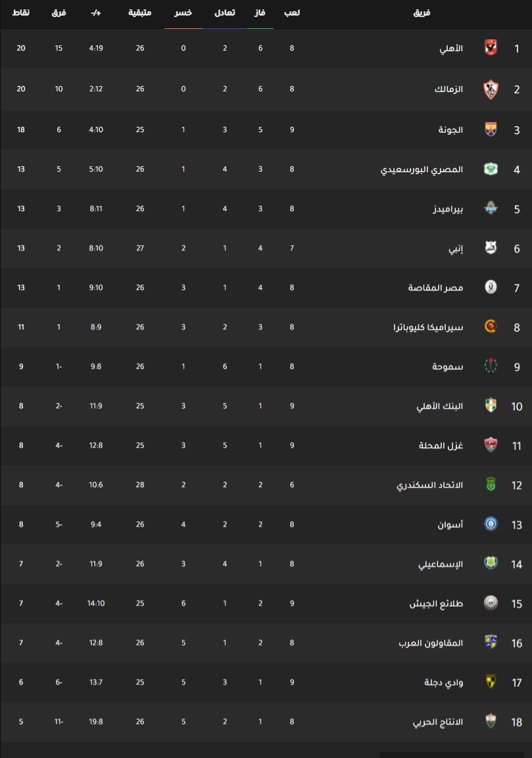Click the Ceramica Cleopatra logo

tap(491, 327)
